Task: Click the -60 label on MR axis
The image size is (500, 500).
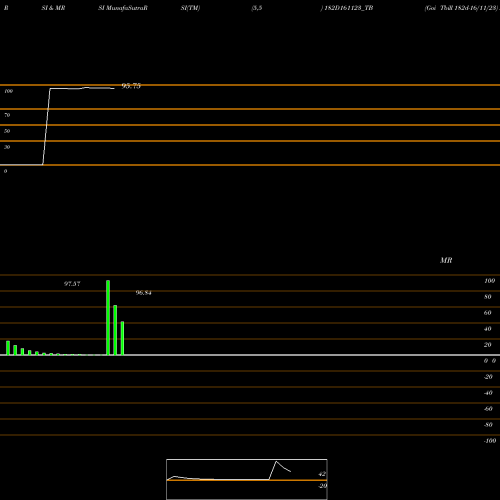Action: 488,409
